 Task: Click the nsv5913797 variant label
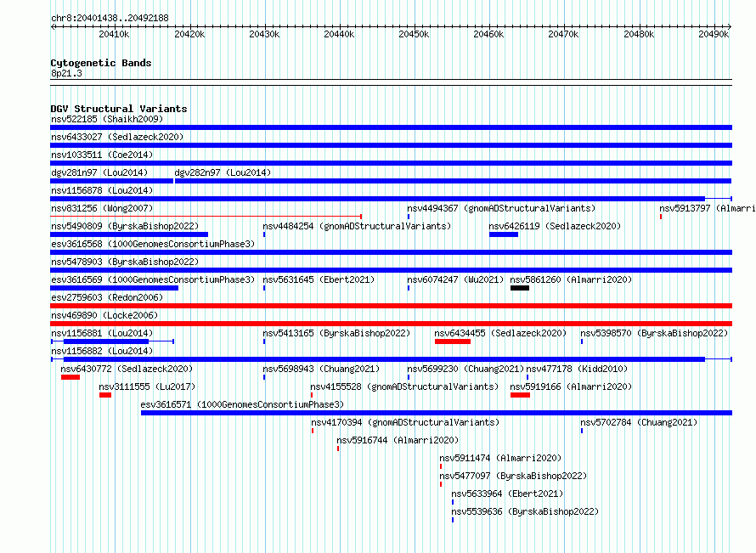(x=708, y=208)
